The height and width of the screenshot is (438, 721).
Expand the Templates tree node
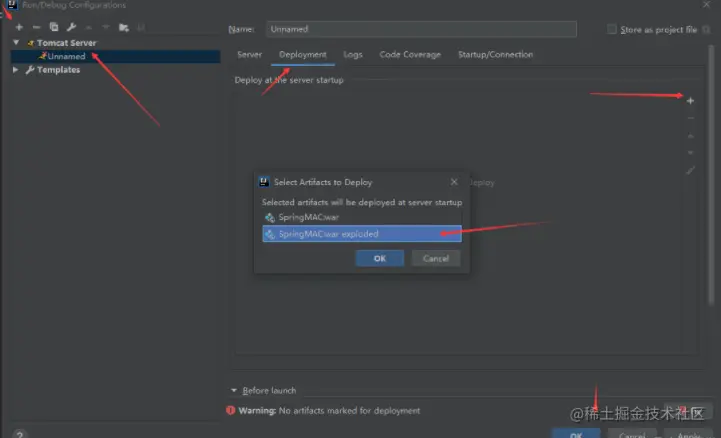[15, 69]
